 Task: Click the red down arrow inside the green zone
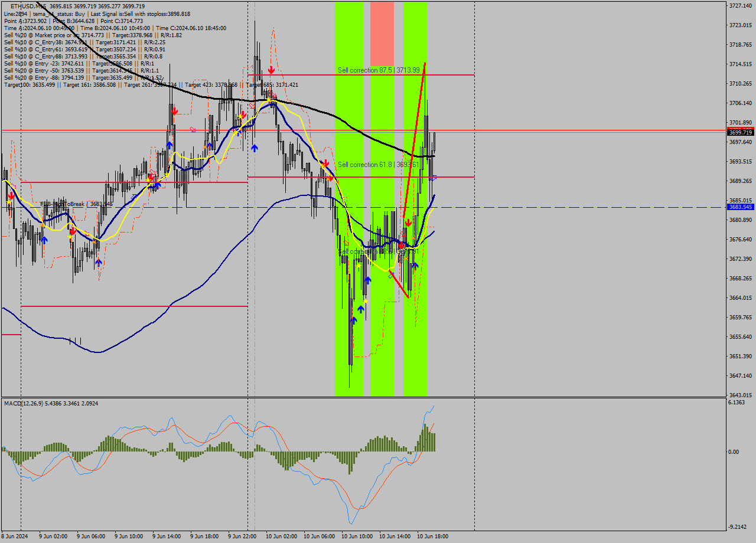click(408, 223)
